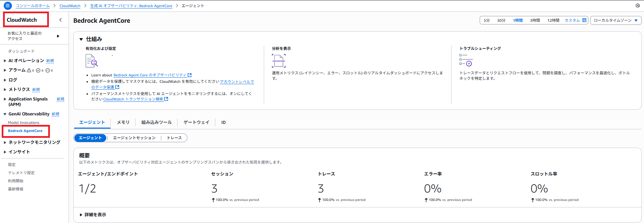
Task: Click the トラブルシューティング checklist icon
Action: coord(465,60)
